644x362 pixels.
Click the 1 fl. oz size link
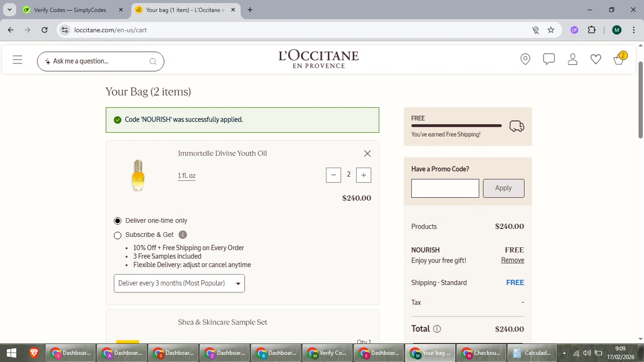[x=187, y=176]
